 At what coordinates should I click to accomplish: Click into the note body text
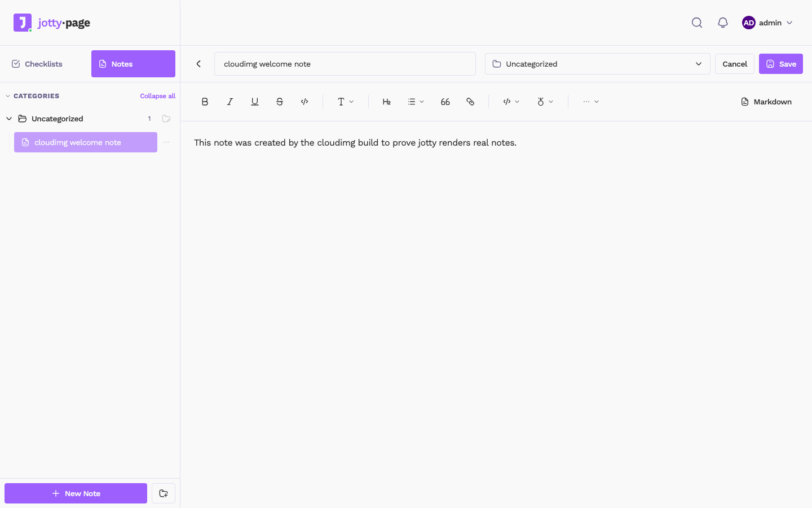(355, 143)
